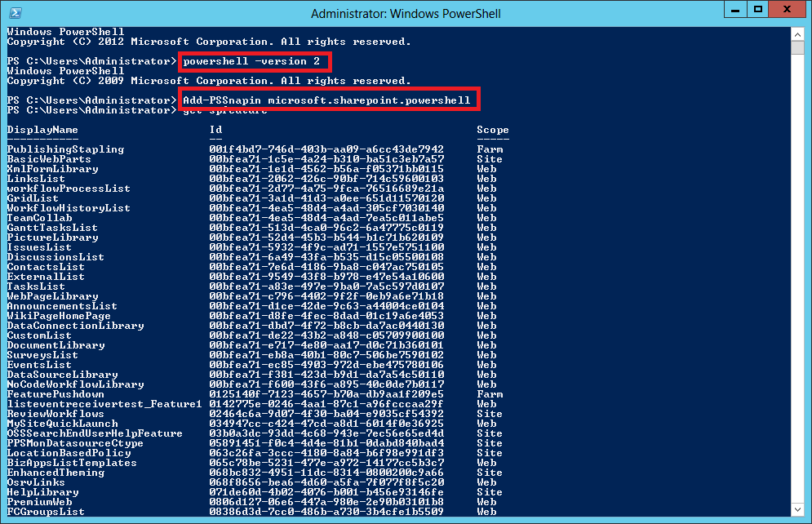Screen dimensions: 812x524
Task: Select the BasicWebParts feature name
Action: pyautogui.click(x=49, y=159)
